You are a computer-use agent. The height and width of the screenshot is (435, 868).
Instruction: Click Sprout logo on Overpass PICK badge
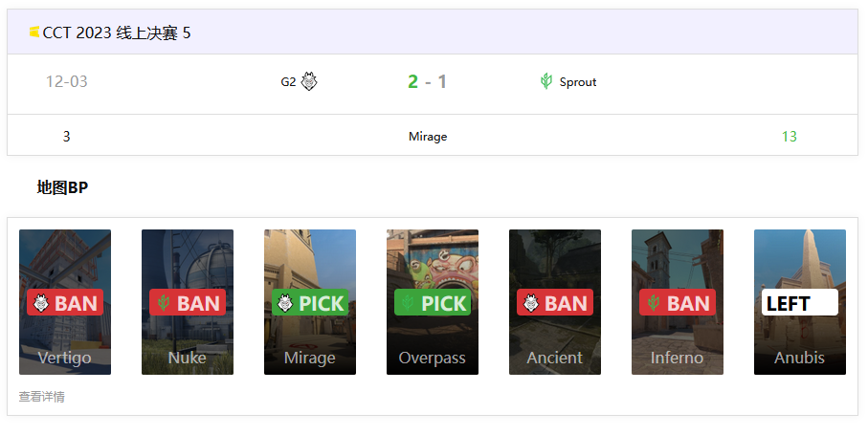[408, 303]
